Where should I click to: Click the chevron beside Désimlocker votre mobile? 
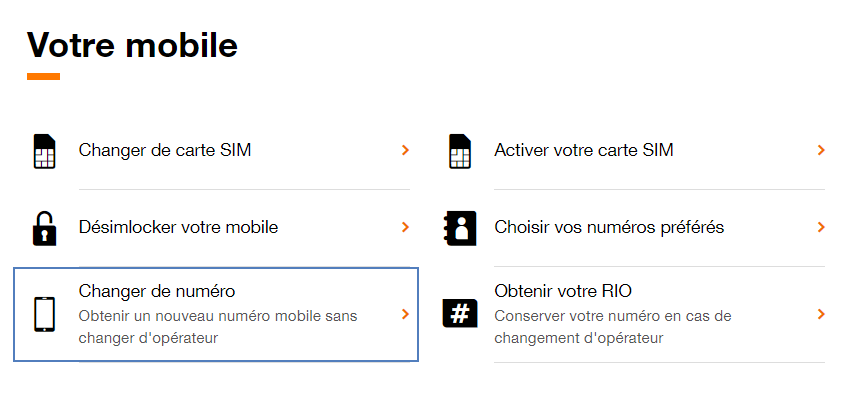(405, 227)
